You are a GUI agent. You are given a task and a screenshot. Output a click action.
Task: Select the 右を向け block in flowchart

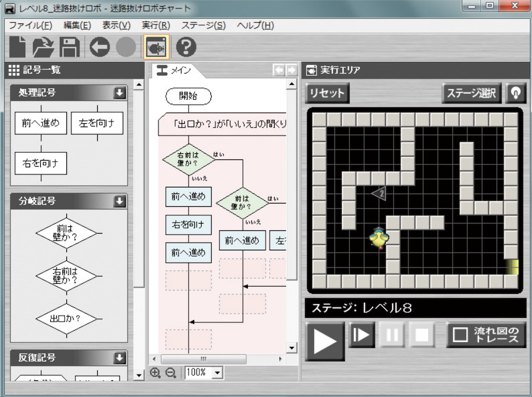pyautogui.click(x=188, y=225)
